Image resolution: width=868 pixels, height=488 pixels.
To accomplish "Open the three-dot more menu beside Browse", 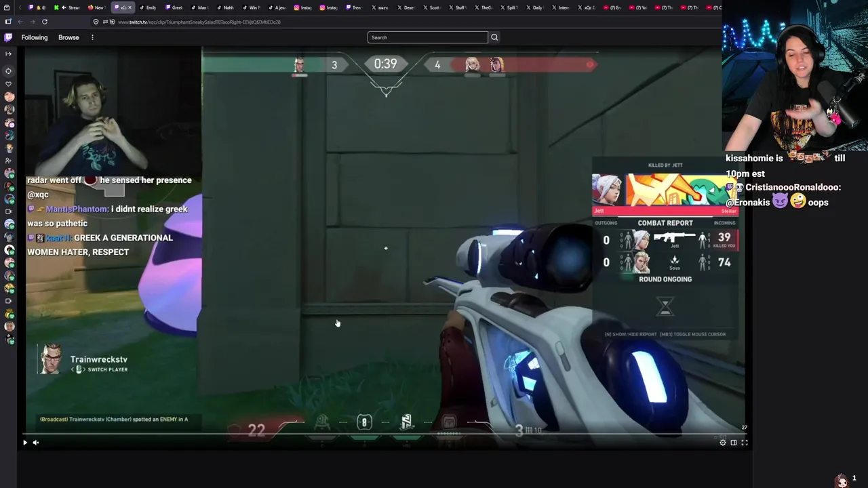I will click(92, 37).
